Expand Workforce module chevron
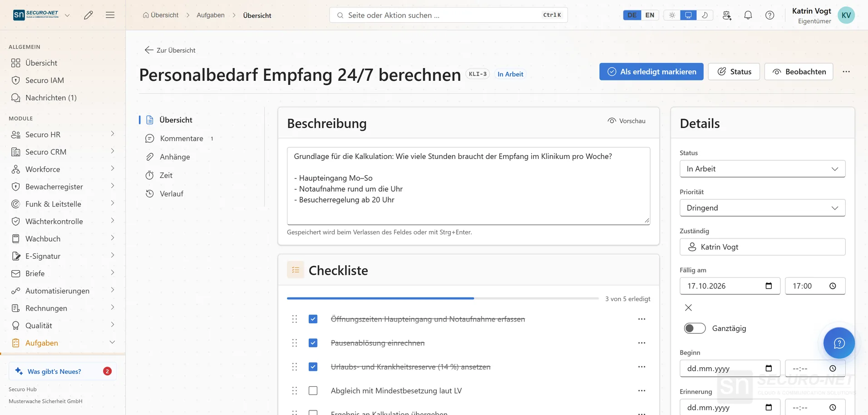 [112, 169]
